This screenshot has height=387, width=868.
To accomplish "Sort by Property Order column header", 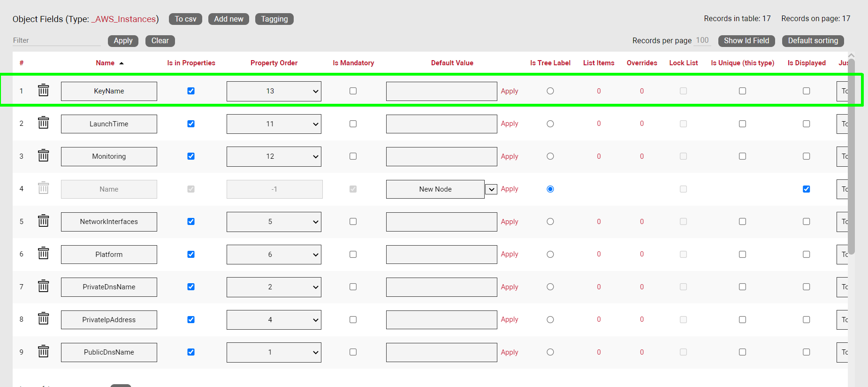I will [274, 63].
